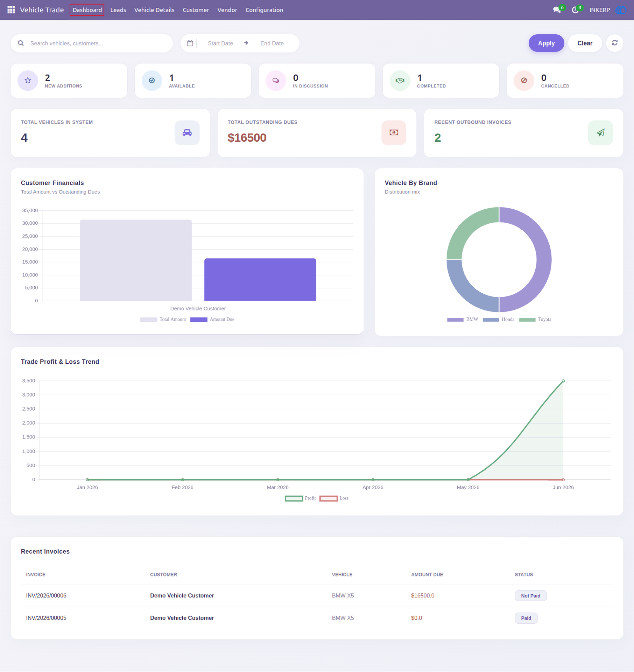Click Customer column header in Recent Invoices
Screen dimensions: 634x672
(x=163, y=575)
